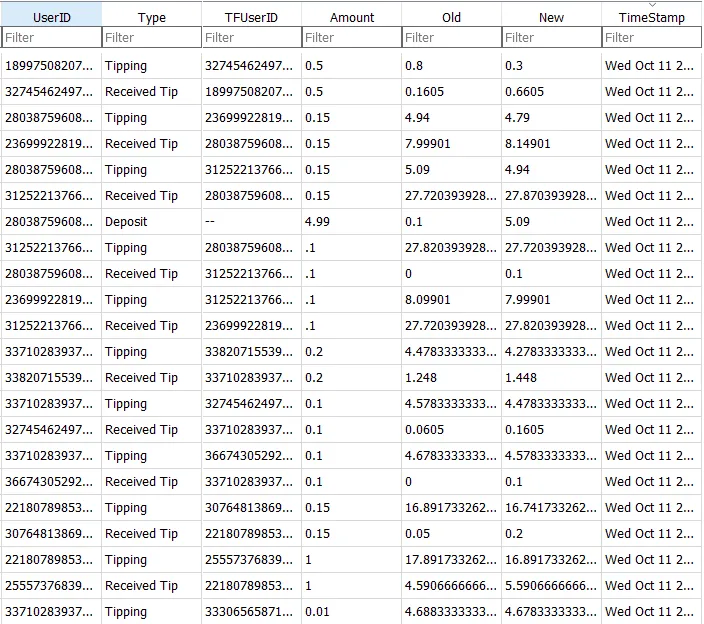The height and width of the screenshot is (624, 704).
Task: Focus the UserID filter field
Action: click(51, 37)
